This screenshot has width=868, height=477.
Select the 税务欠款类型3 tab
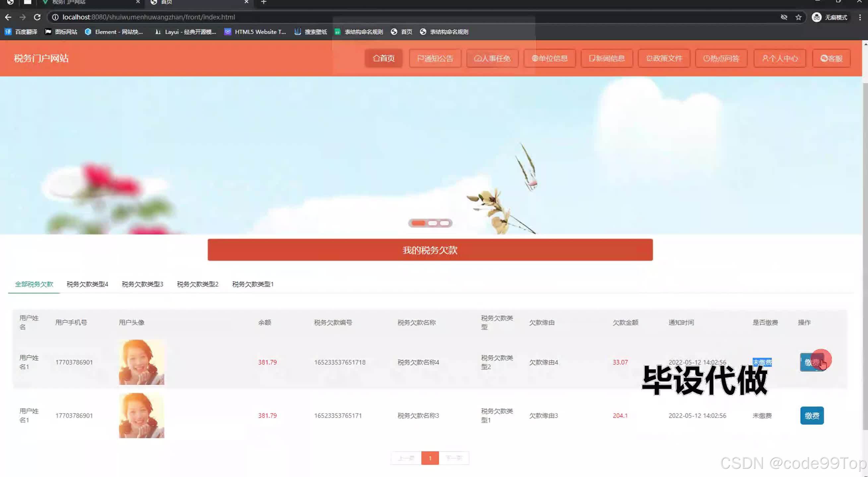click(x=142, y=284)
